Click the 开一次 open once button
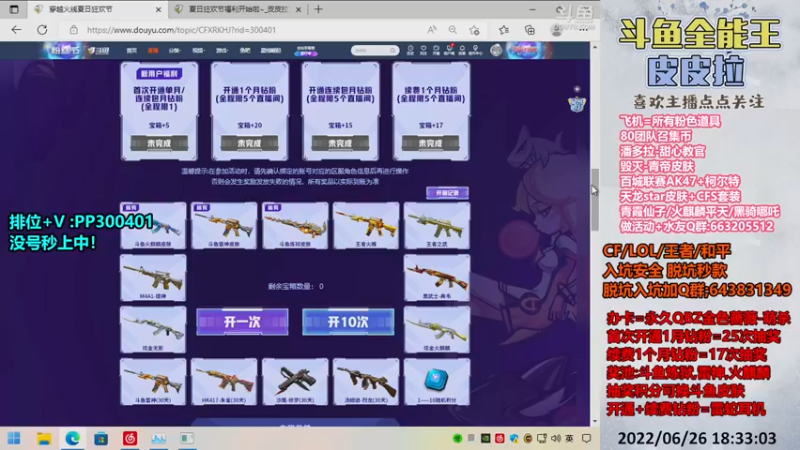 (242, 322)
